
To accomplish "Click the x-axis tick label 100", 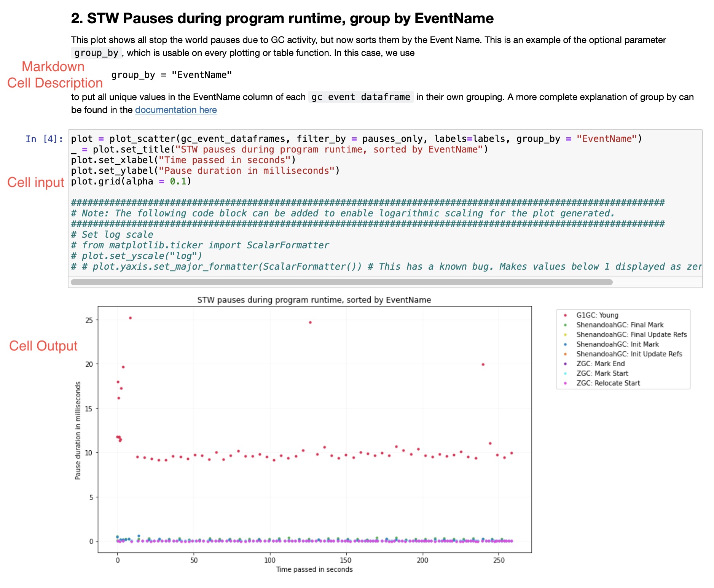I will point(270,560).
